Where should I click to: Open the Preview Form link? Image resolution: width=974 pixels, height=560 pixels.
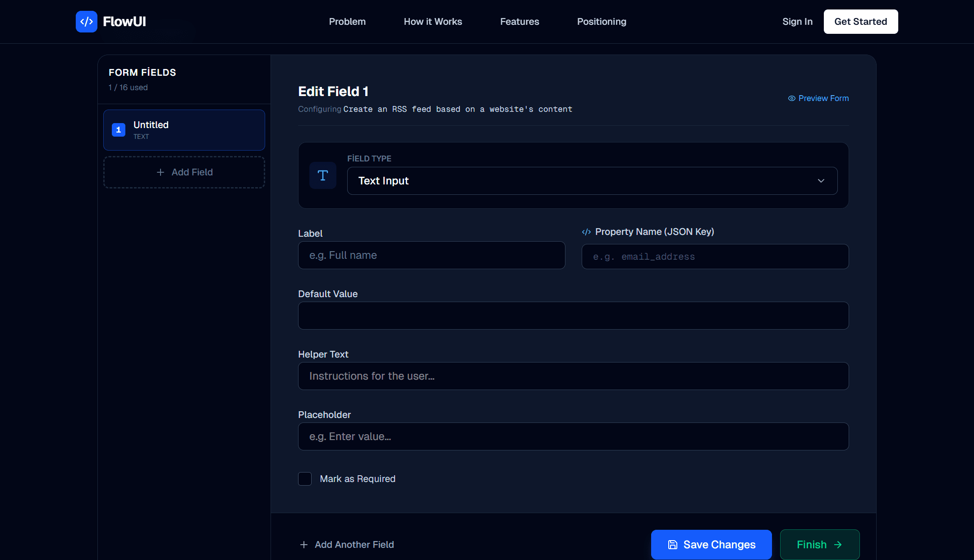(824, 98)
